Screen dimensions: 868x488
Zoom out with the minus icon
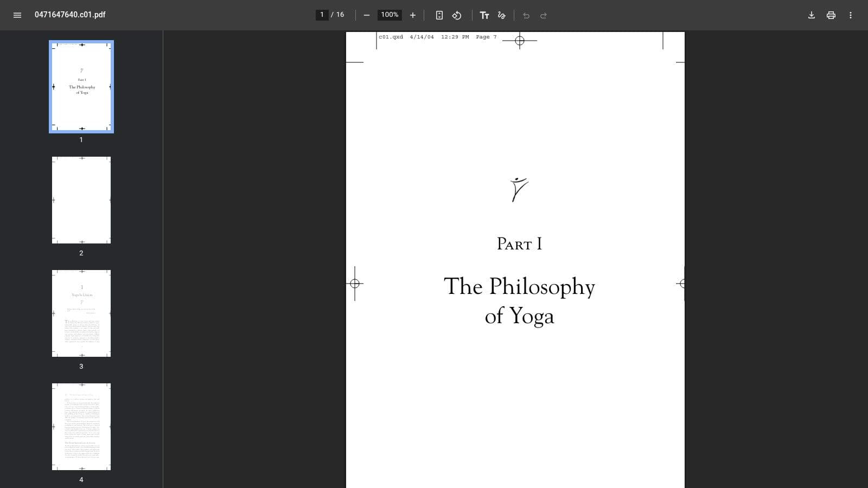pos(367,15)
